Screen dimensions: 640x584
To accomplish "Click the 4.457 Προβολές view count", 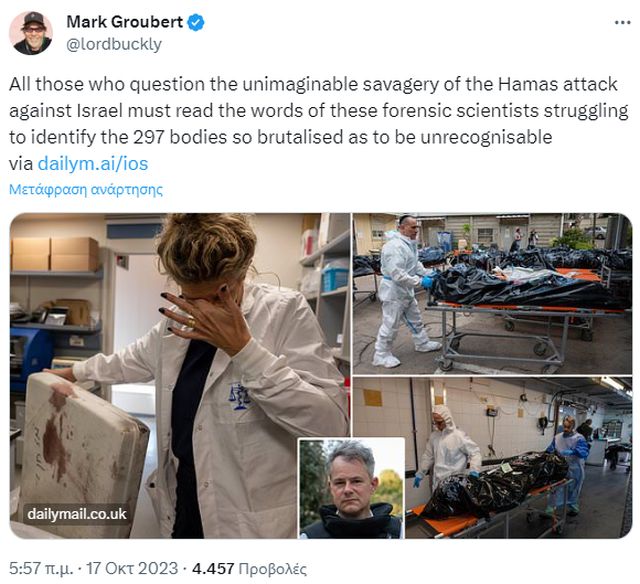I will coord(249,568).
